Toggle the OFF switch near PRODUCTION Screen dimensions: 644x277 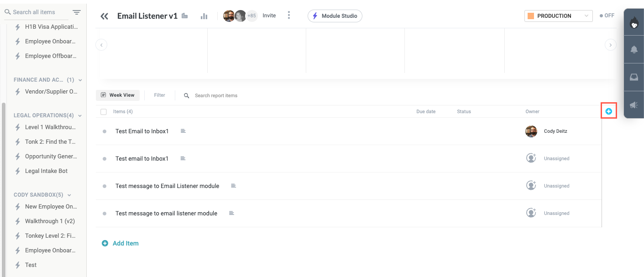tap(607, 15)
